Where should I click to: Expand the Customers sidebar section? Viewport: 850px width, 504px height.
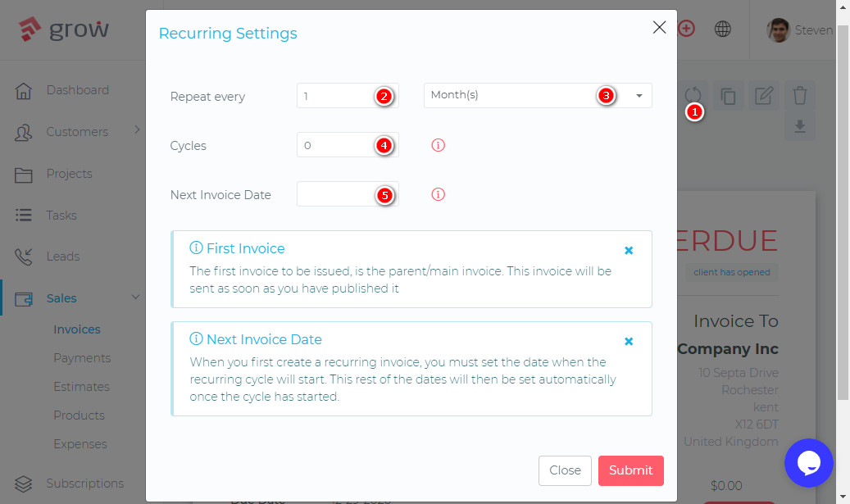click(79, 131)
